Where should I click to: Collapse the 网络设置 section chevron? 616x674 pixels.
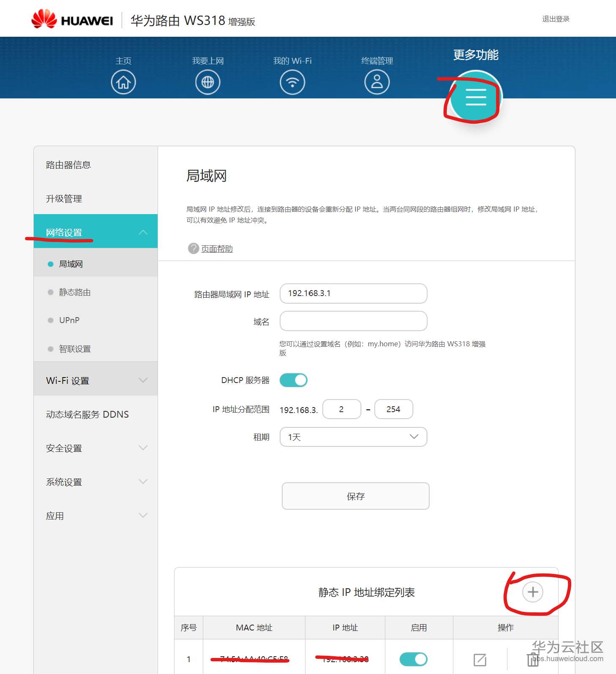pyautogui.click(x=143, y=232)
